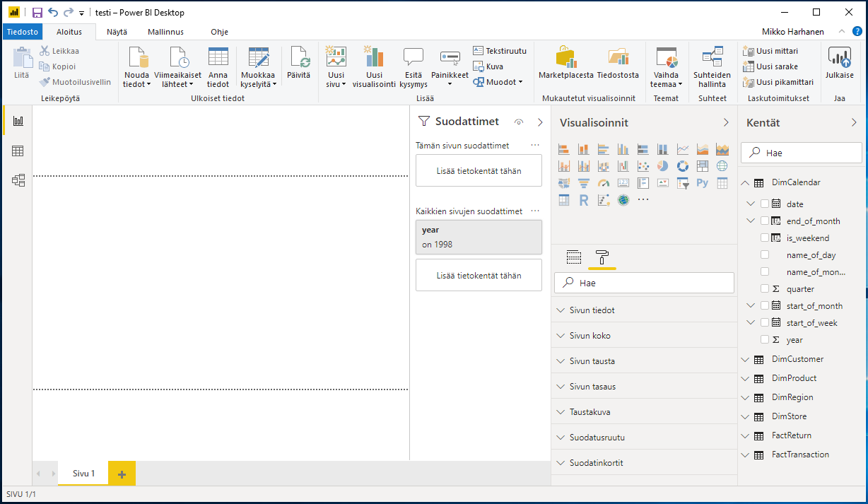This screenshot has height=504, width=868.
Task: Check the end_of_month field checkbox
Action: 765,221
